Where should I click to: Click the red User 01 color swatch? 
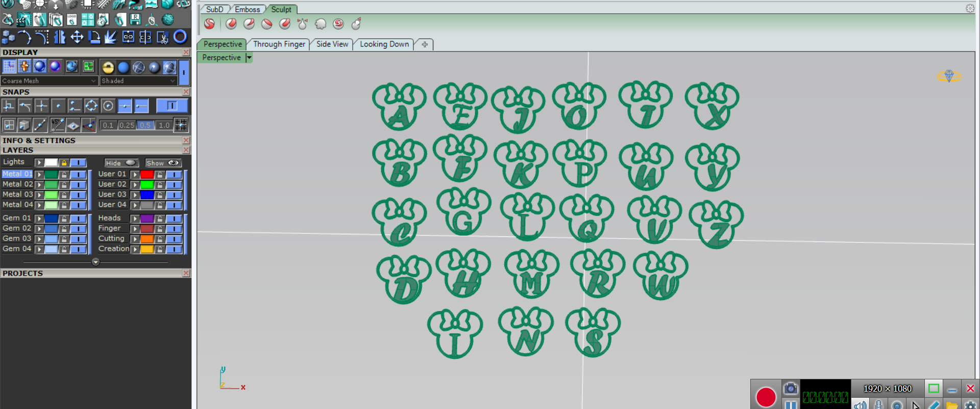click(147, 175)
